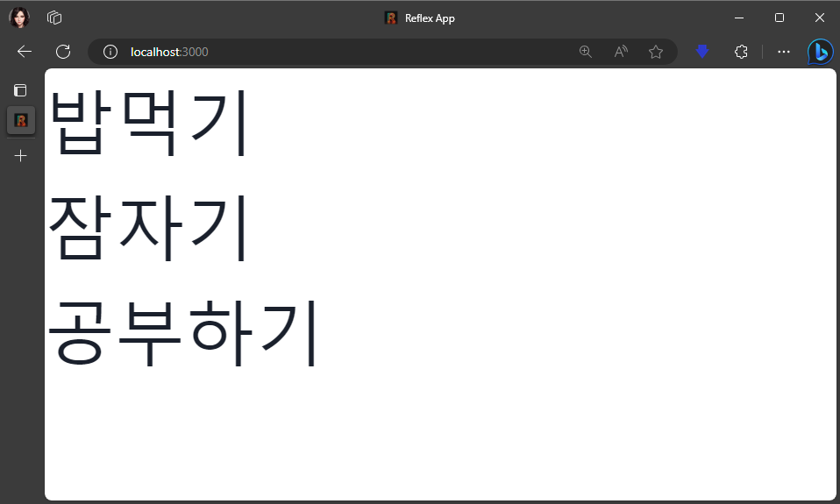Image resolution: width=840 pixels, height=504 pixels.
Task: Click the 공부하기 text
Action: [183, 332]
